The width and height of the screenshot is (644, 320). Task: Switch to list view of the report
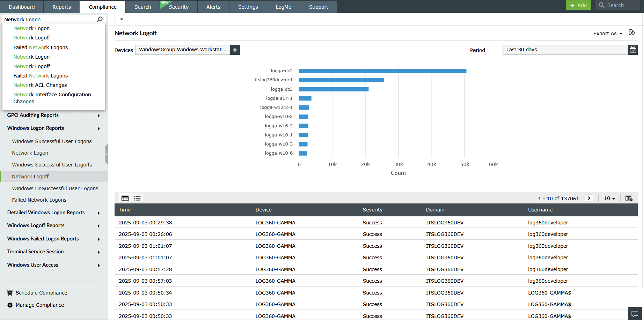[x=137, y=198]
